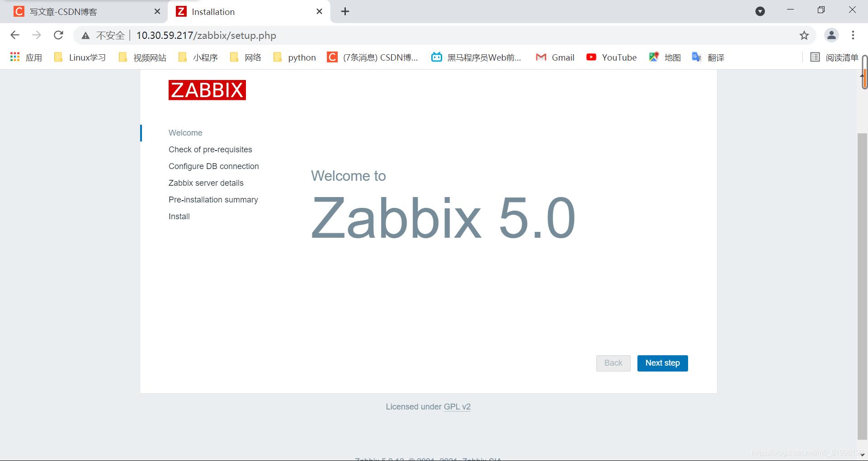Reload the Zabbix setup page

[58, 35]
